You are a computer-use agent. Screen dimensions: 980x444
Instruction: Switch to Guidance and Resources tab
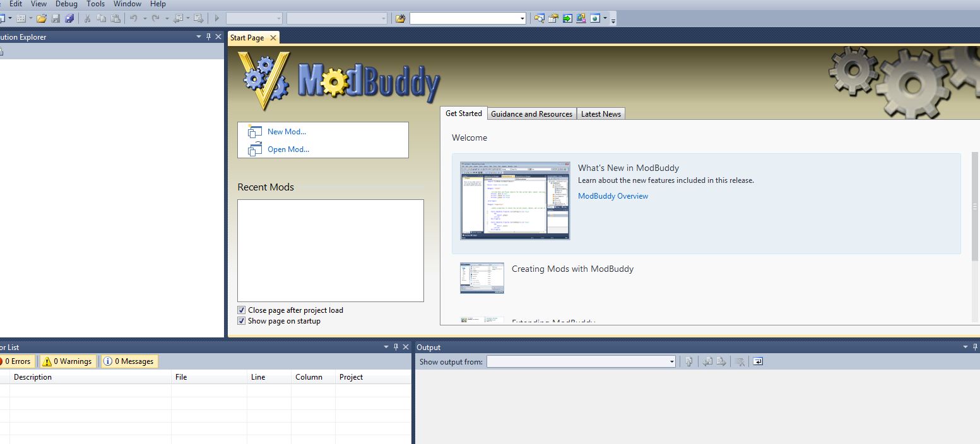click(531, 114)
